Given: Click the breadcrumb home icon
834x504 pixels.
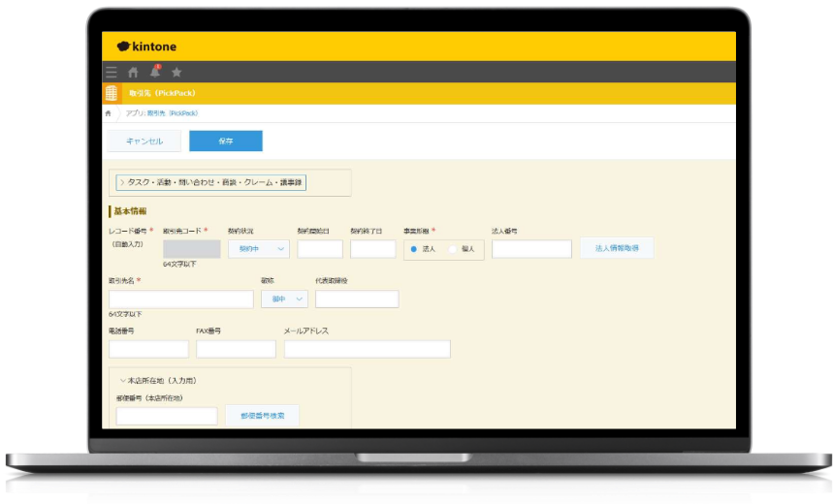Looking at the screenshot, I should coord(108,113).
